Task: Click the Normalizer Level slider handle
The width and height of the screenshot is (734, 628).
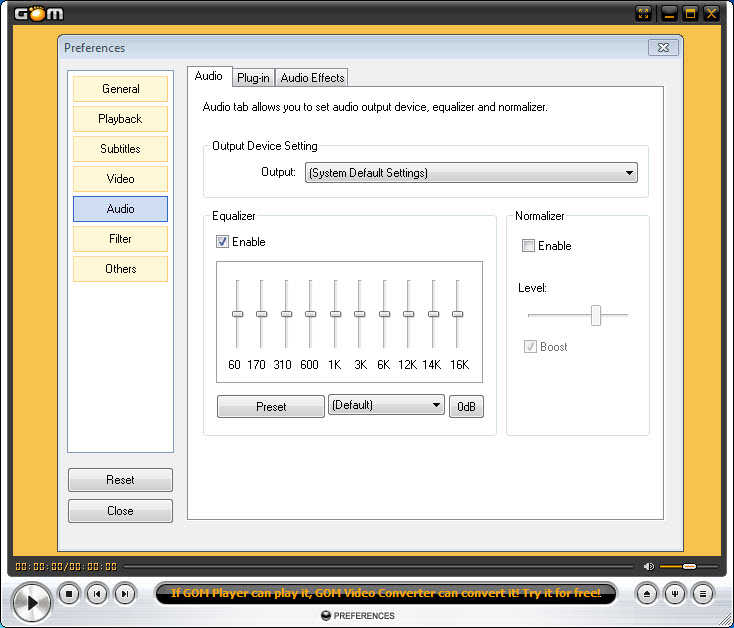Action: point(596,315)
